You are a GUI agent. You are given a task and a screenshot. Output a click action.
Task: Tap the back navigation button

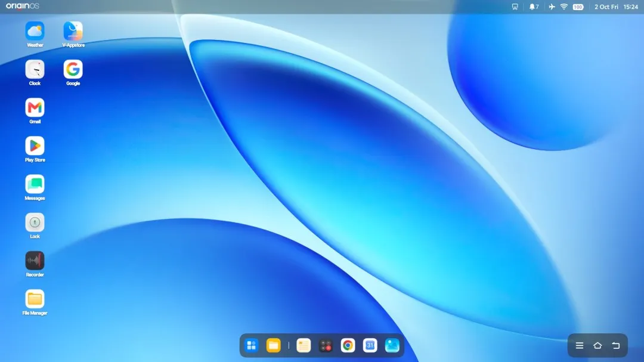tap(615, 345)
